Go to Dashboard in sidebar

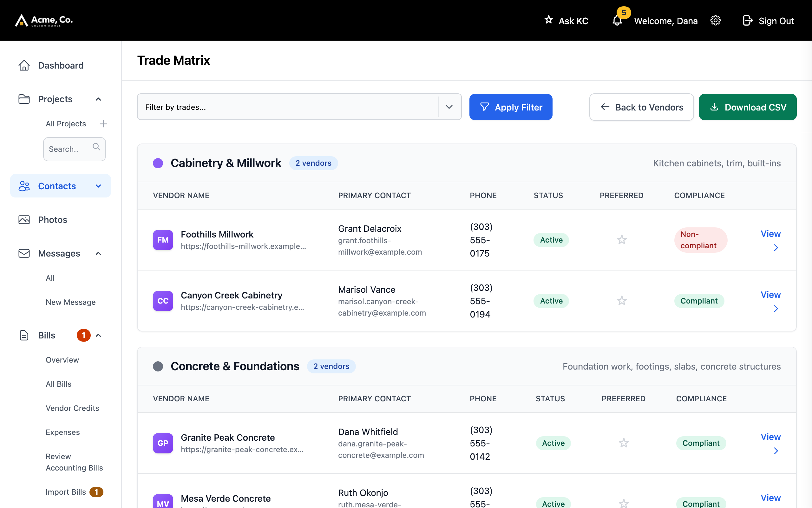[61, 65]
